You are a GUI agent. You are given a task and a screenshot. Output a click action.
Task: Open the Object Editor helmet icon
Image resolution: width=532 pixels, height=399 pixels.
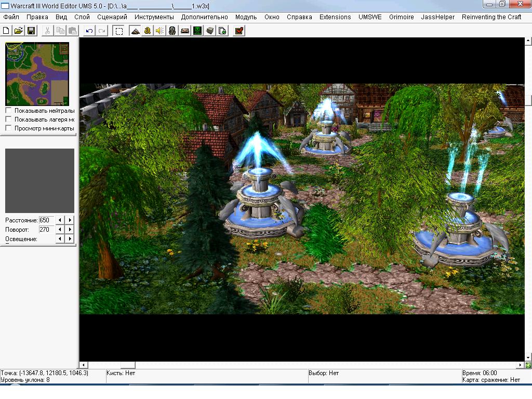(172, 31)
